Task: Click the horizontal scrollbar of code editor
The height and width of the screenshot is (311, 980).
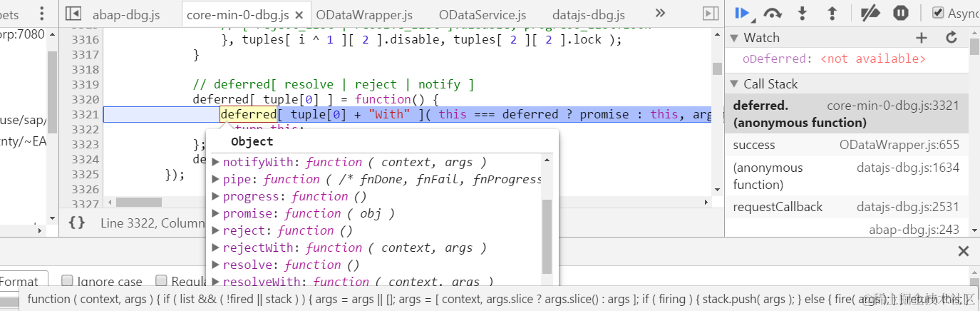Action: (x=139, y=203)
